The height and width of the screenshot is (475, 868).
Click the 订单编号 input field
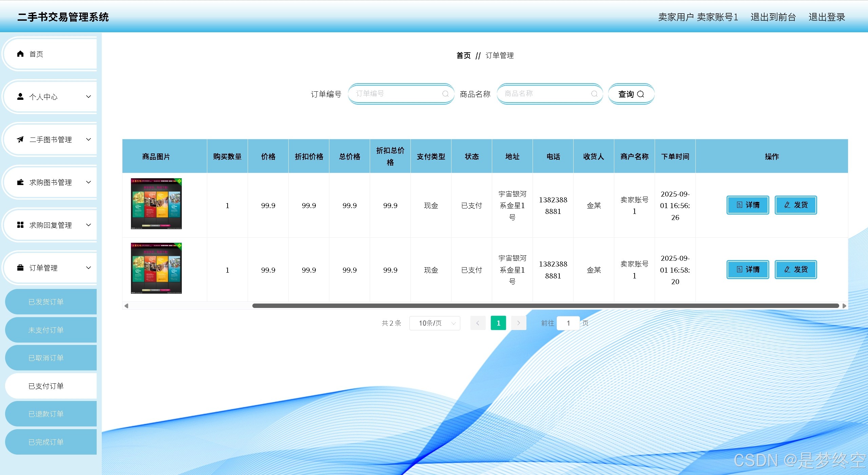point(401,94)
